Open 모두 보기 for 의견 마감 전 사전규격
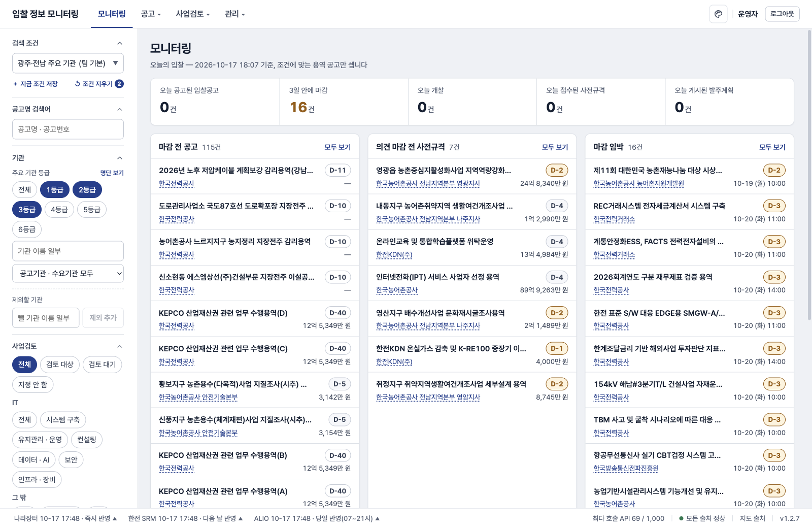812x528 pixels. coord(555,147)
